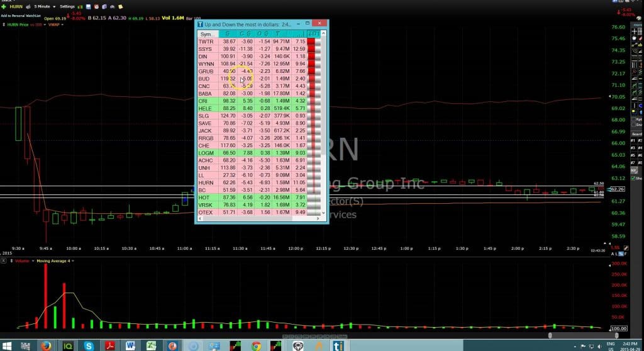Open the Windows Start menu
Viewport: 644px width, 351px height.
coord(6,346)
